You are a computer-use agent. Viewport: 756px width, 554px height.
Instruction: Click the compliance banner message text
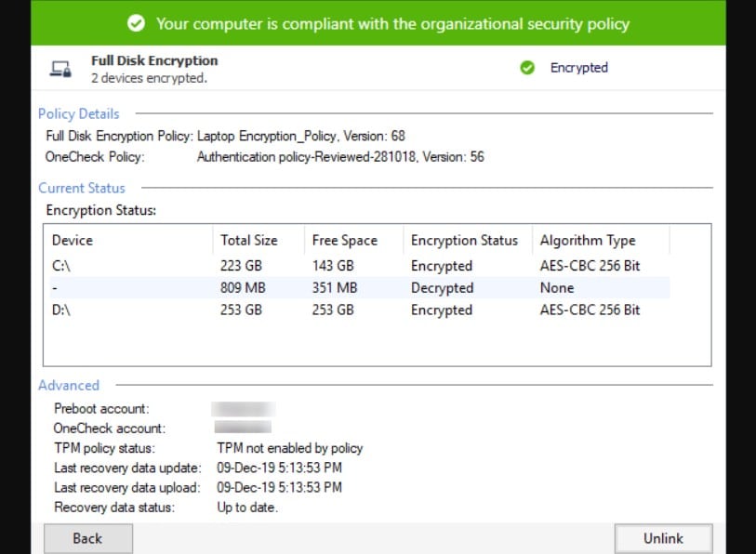click(393, 23)
